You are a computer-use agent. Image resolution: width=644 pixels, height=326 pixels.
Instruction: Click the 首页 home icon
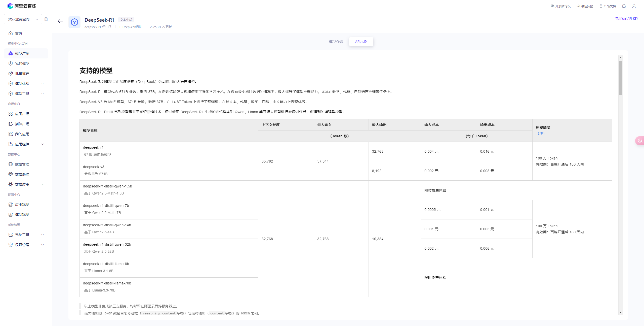click(x=11, y=33)
